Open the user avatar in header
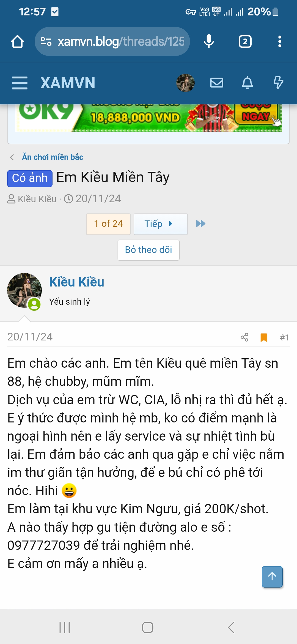Screen dimensions: 297x644 point(186,83)
